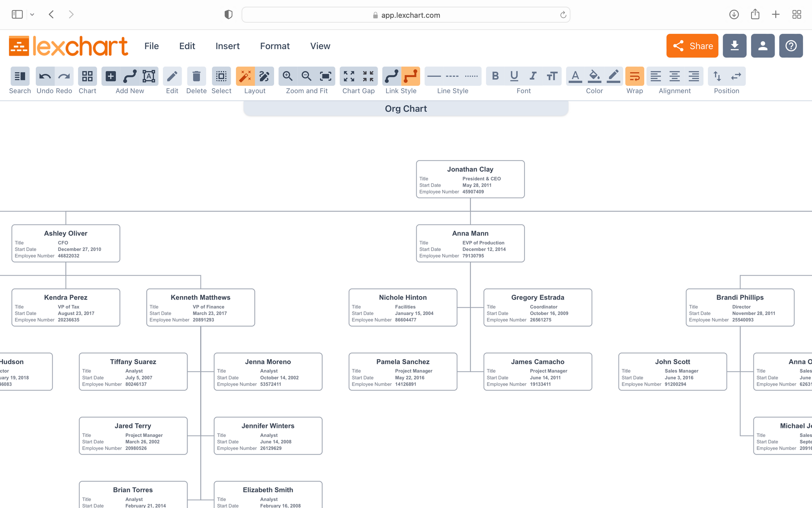Click the Share button
The image size is (812, 508).
coord(692,46)
